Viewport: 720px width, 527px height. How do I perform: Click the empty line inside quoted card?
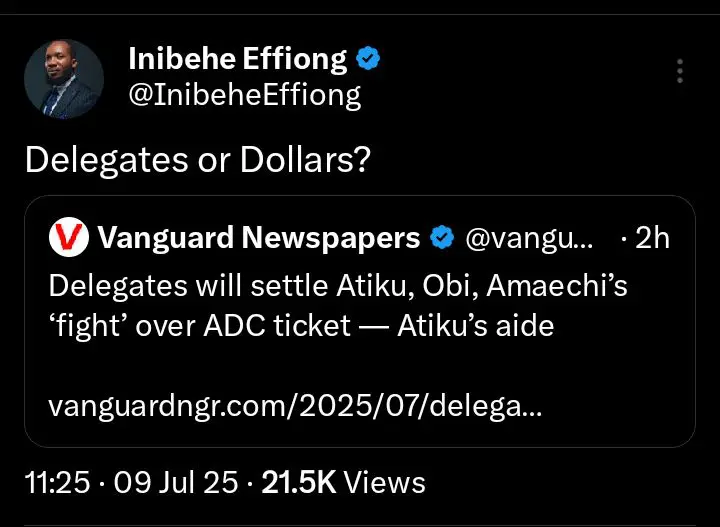360,367
